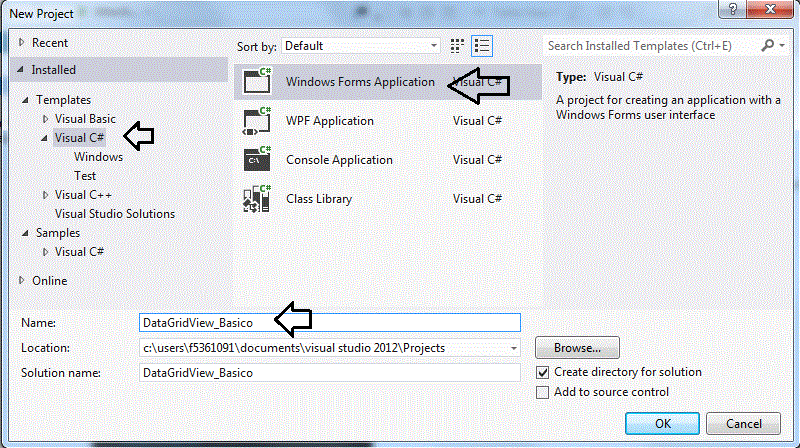Image resolution: width=800 pixels, height=448 pixels.
Task: Select the Test subcategory
Action: coord(85,176)
